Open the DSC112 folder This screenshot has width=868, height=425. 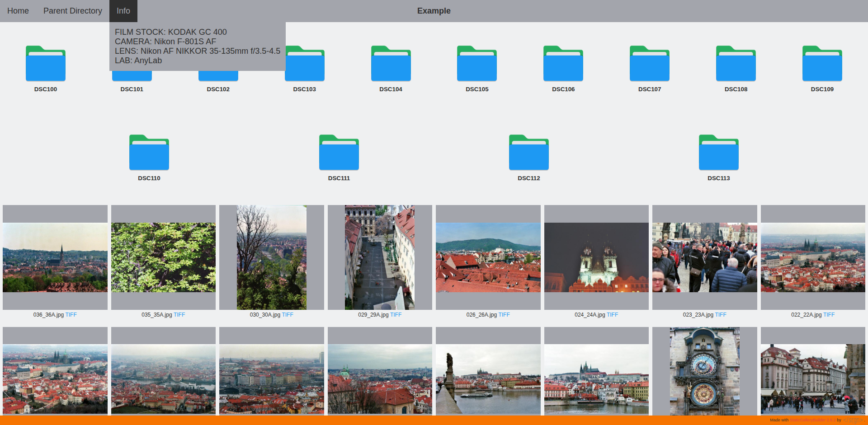528,153
